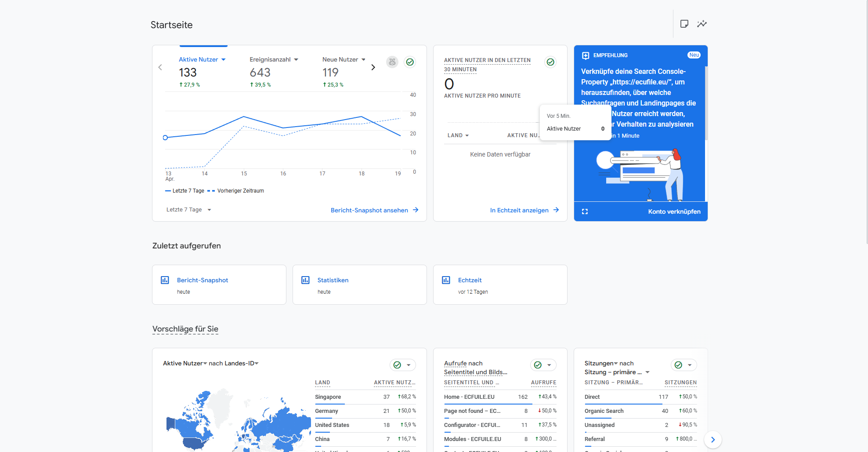Screen dimensions: 868x452
Task: Open the benchmarking medal icon on the metrics card
Action: (x=392, y=62)
